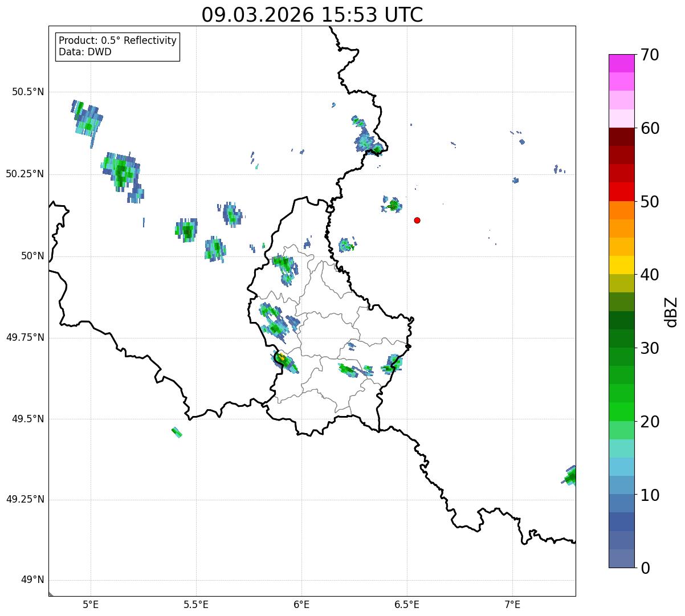Click the dBZ colorbar axis label
The width and height of the screenshot is (685, 616).
tap(671, 311)
